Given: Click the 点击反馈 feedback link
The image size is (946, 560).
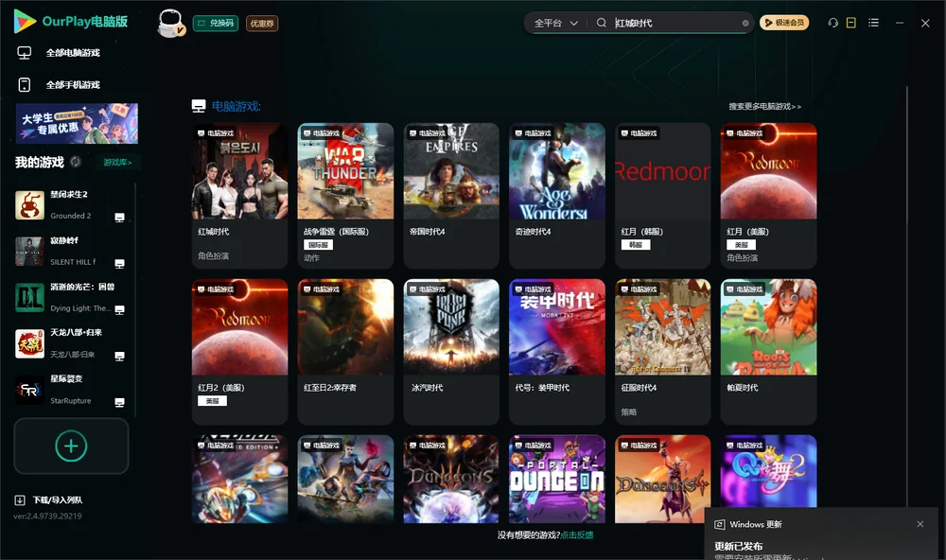Looking at the screenshot, I should coord(577,535).
